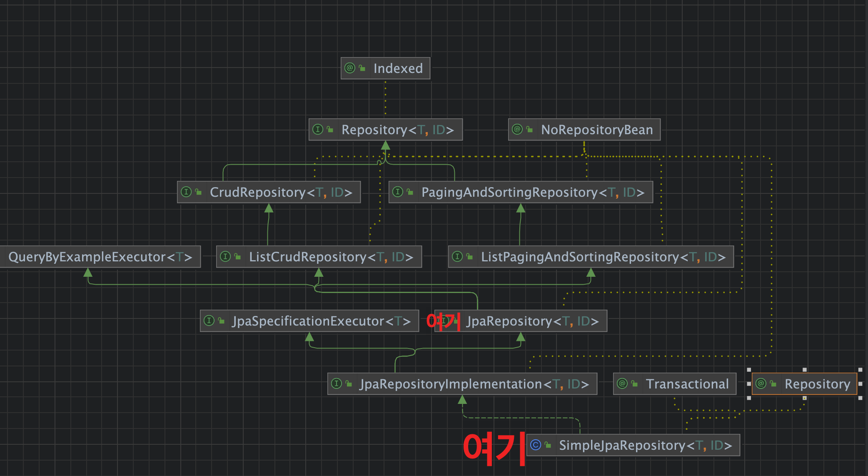Screen dimensions: 868x476
Task: Click the annotation icon on NoRepositoryBean node
Action: coord(517,129)
